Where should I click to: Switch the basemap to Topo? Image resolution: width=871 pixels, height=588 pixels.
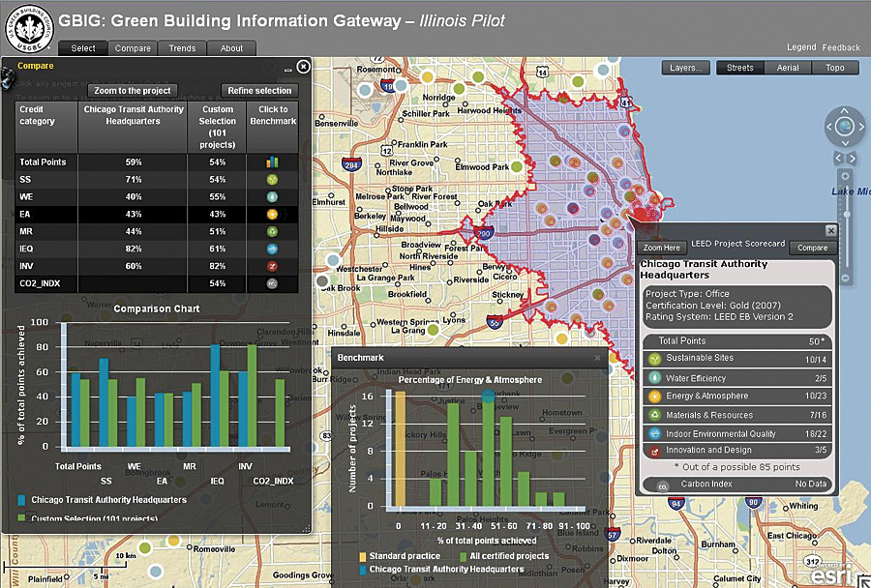[x=835, y=68]
